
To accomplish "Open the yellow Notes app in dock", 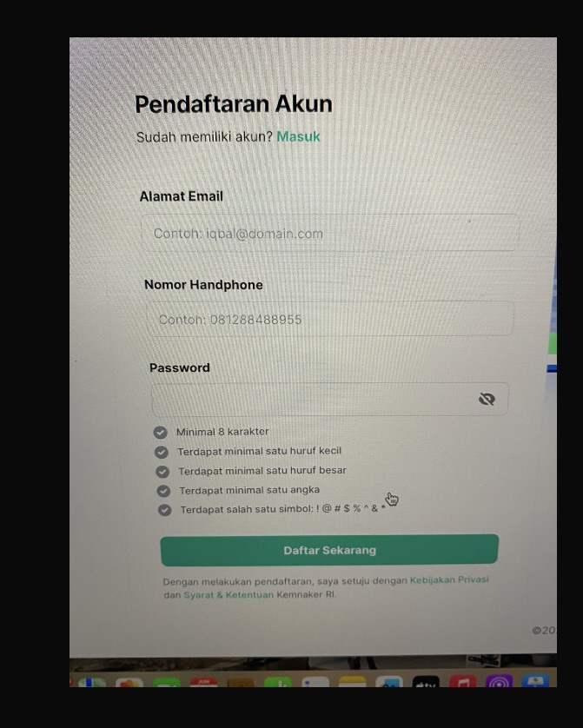I will [352, 682].
